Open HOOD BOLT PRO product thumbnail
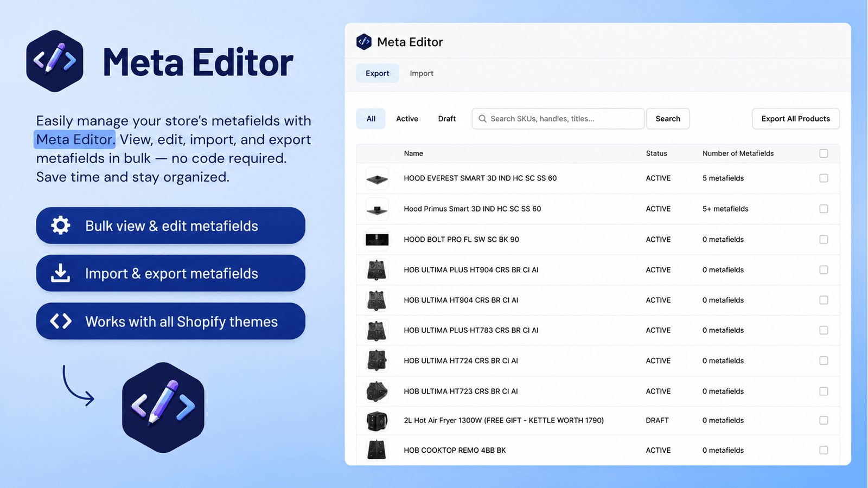The height and width of the screenshot is (488, 868). [377, 239]
